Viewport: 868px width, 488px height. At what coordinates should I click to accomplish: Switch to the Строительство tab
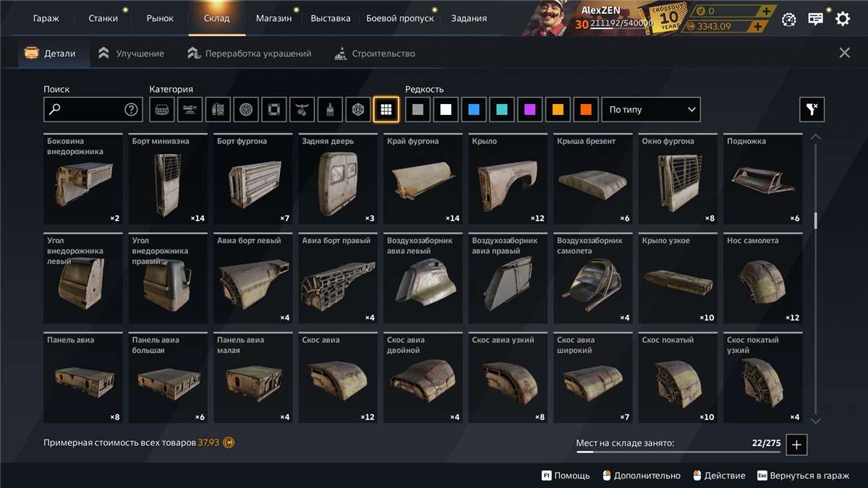click(375, 53)
